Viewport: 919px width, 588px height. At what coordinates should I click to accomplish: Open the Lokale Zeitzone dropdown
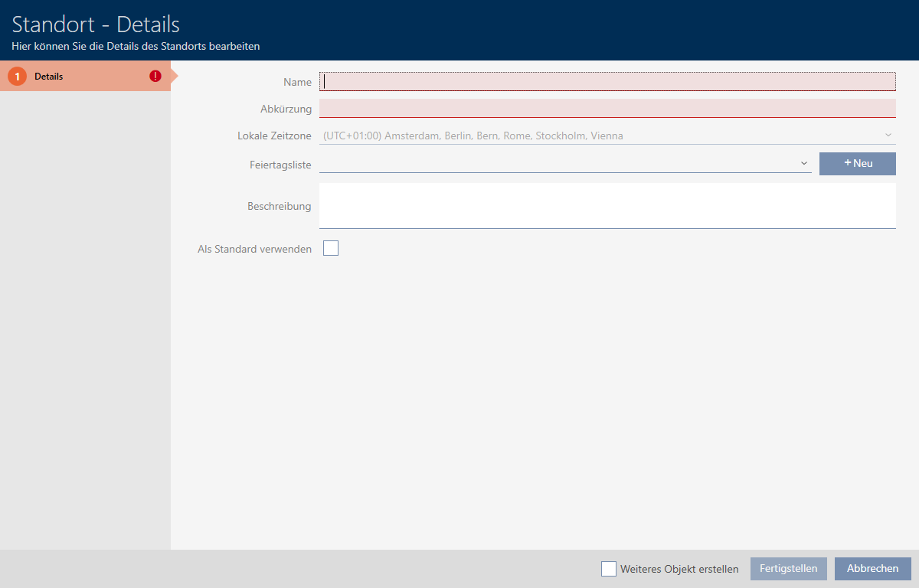pos(597,136)
